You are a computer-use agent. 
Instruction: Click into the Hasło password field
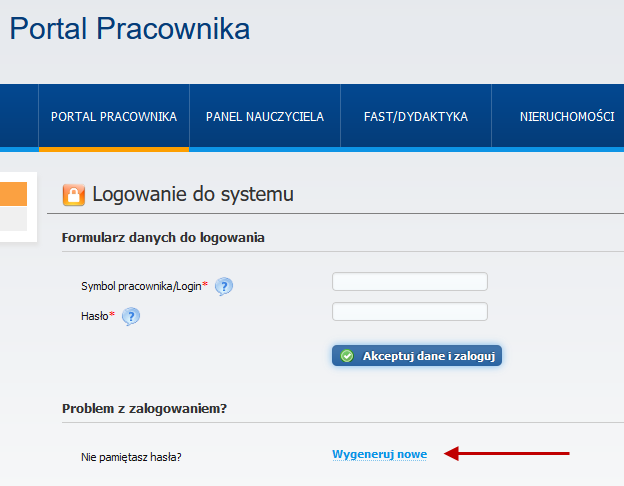click(x=409, y=312)
